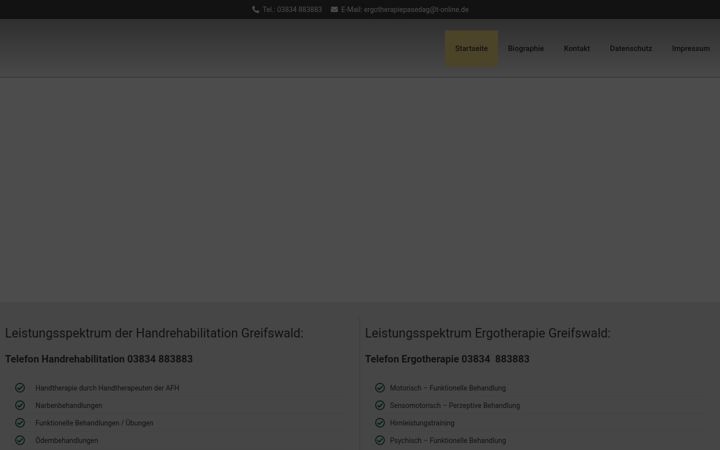Image resolution: width=720 pixels, height=450 pixels.
Task: Click Motorisch – Funktionelle Behandlung list text
Action: click(x=448, y=388)
